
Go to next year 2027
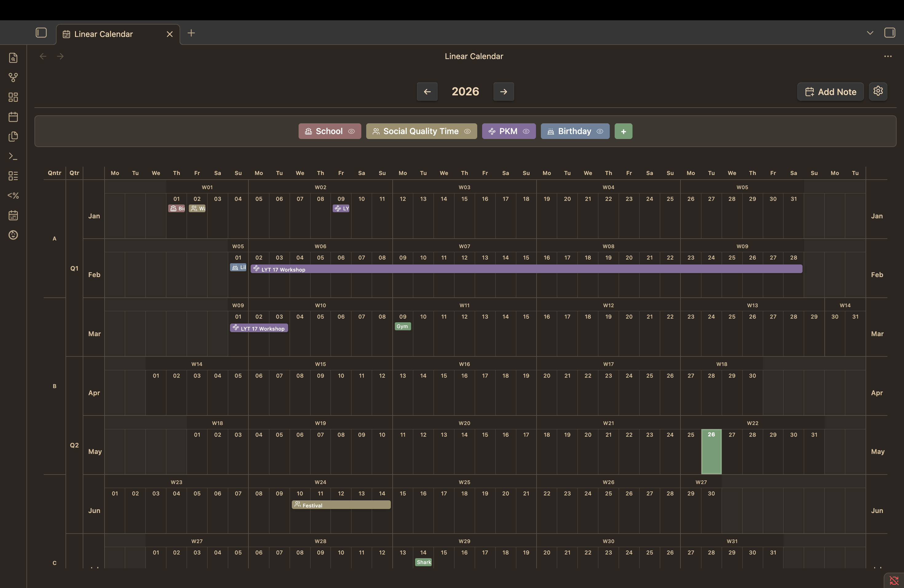[504, 92]
